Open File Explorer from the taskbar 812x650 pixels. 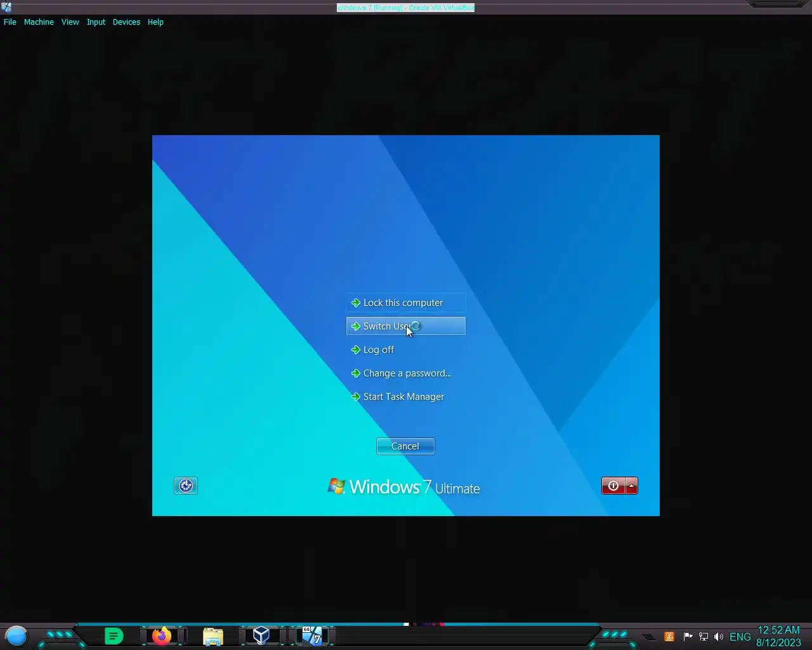click(x=213, y=636)
